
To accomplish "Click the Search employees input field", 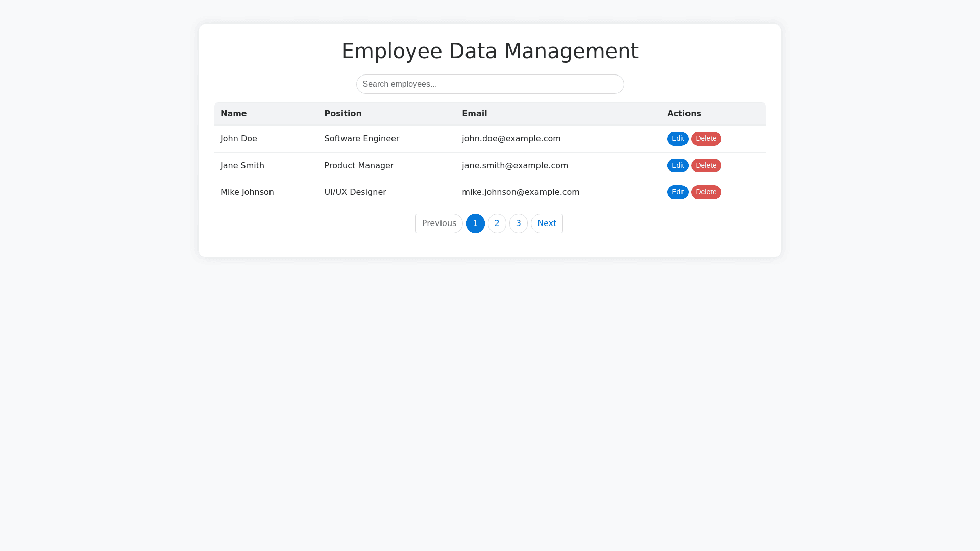I will (x=489, y=84).
